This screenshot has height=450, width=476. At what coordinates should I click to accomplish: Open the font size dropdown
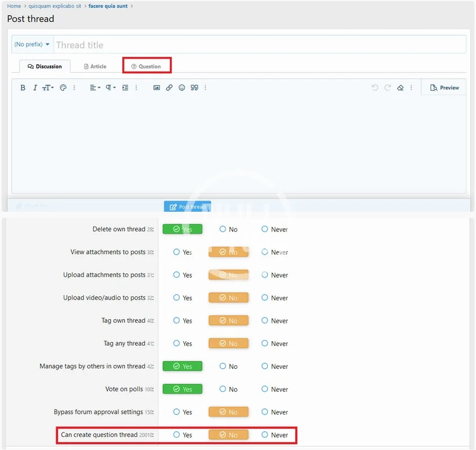pos(48,88)
